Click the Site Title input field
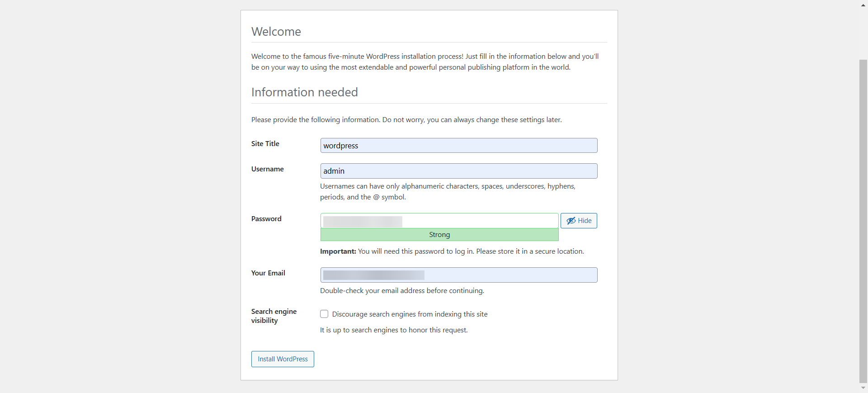 click(x=459, y=146)
